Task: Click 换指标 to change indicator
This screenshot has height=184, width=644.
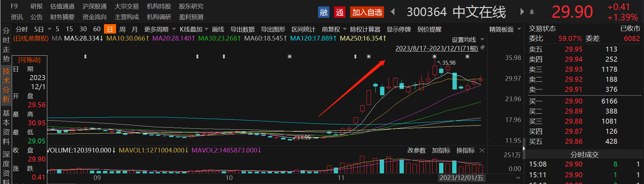Action: [x=466, y=150]
